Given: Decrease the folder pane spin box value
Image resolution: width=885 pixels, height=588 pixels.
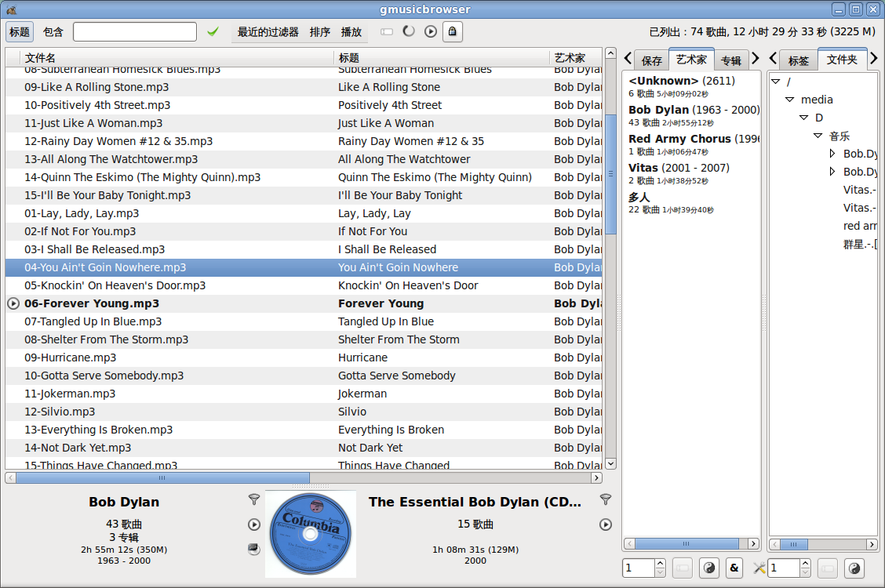Looking at the screenshot, I should coord(806,572).
